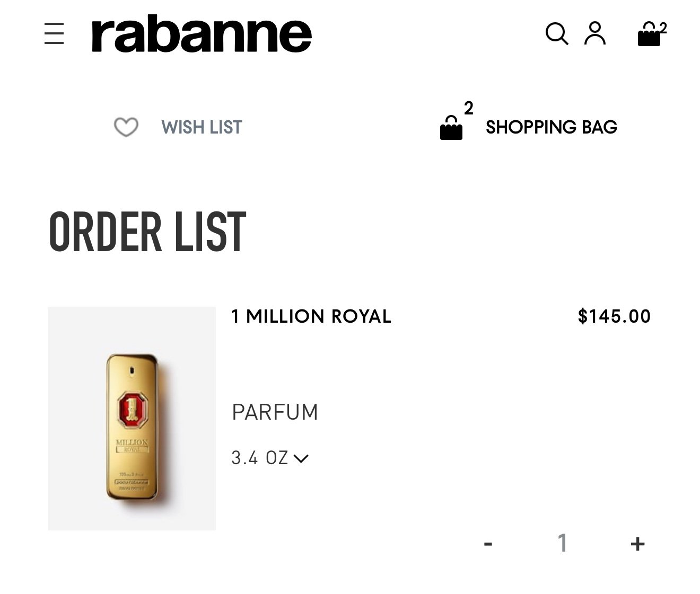
Task: Click the chevron next to 3.4 OZ
Action: point(301,458)
